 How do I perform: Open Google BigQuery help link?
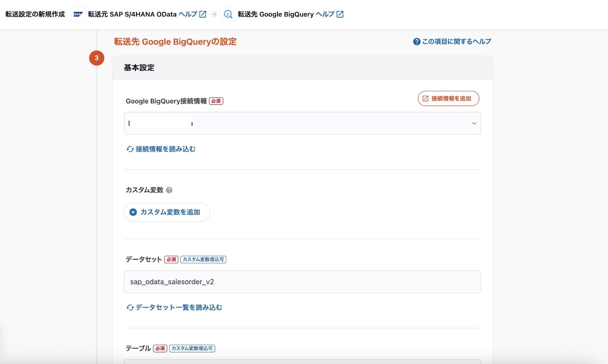tap(325, 14)
